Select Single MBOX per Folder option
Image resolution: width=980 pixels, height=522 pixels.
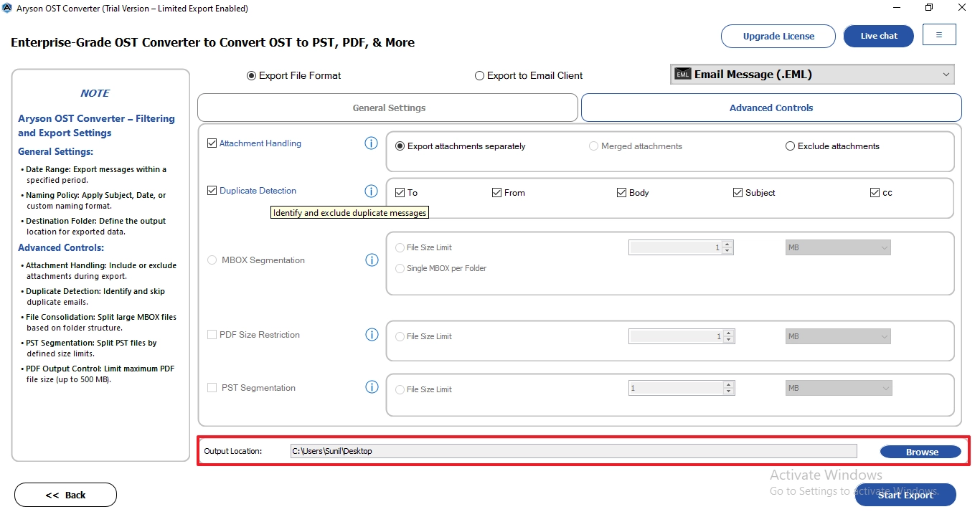pos(400,268)
